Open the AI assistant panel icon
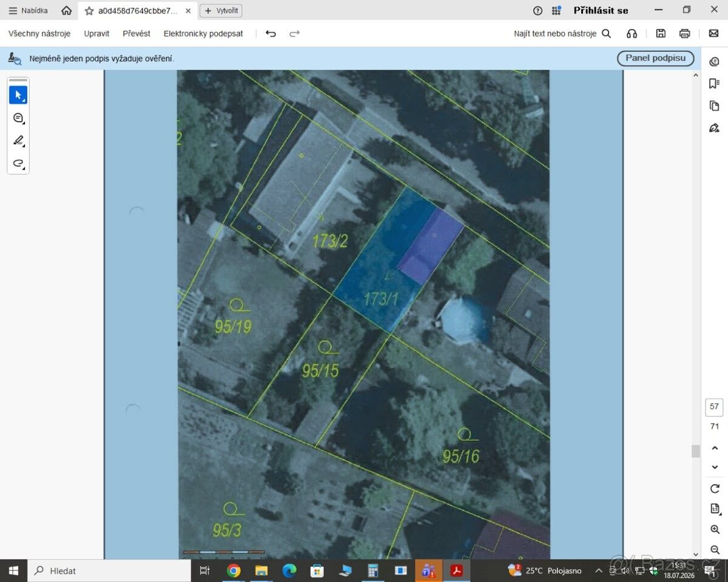728x582 pixels. click(x=715, y=61)
